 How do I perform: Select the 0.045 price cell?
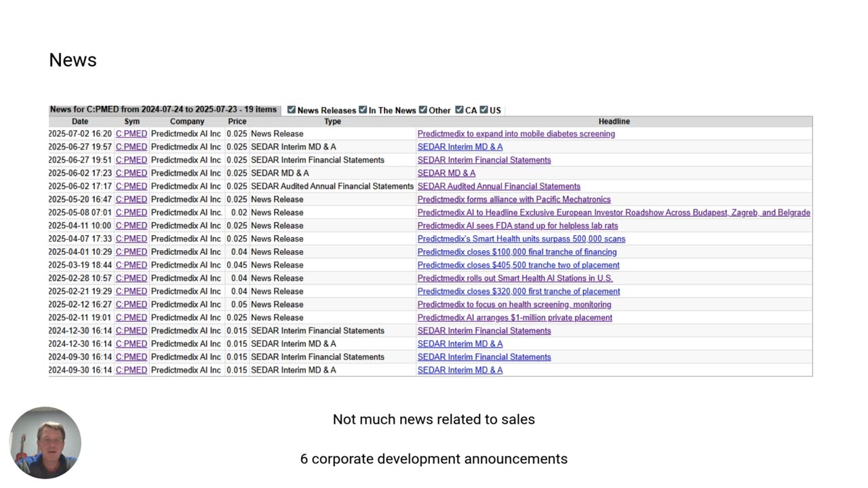coord(237,265)
